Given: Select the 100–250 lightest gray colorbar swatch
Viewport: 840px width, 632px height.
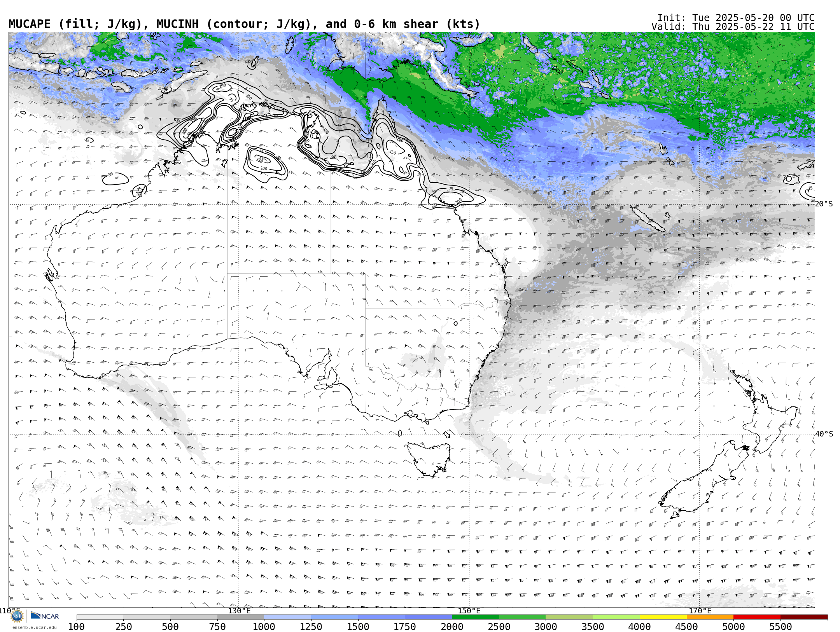Looking at the screenshot, I should (x=100, y=617).
